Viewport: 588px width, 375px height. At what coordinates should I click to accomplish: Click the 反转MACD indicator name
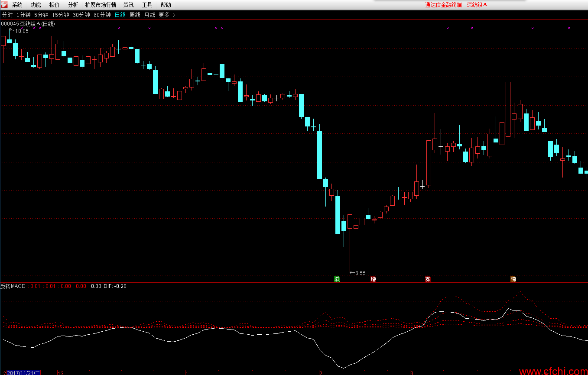coord(13,286)
